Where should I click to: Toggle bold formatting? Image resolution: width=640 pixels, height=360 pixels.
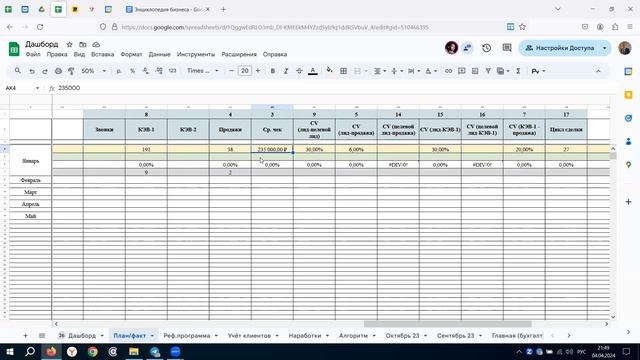point(273,71)
